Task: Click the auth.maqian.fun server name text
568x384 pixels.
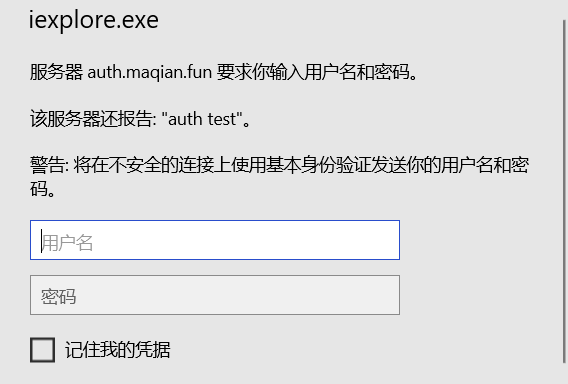Action: 150,72
